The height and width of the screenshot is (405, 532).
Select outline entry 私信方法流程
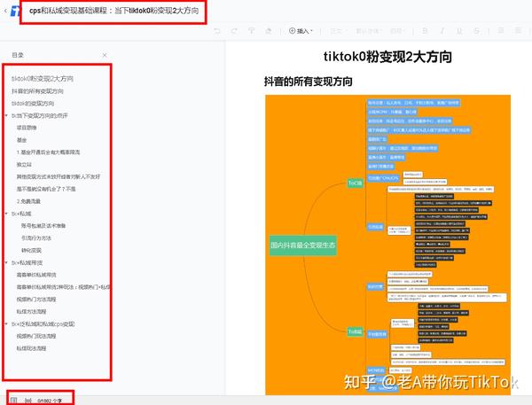[x=31, y=312]
